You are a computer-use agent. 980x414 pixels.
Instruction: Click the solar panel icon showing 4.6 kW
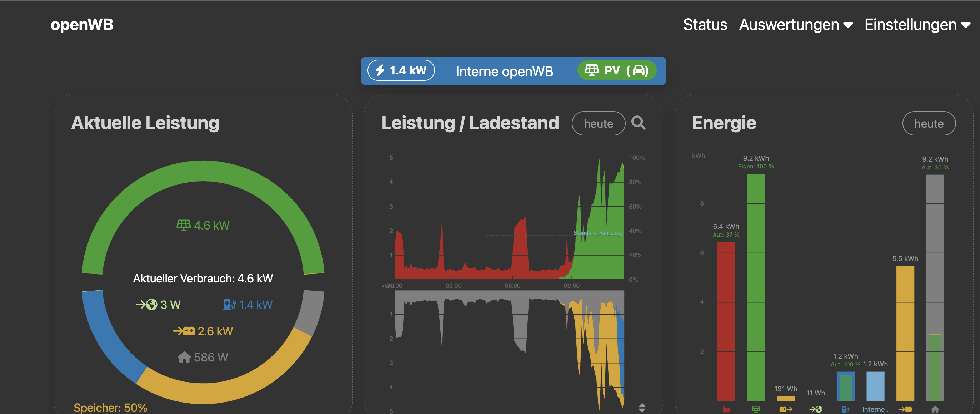[x=183, y=225]
